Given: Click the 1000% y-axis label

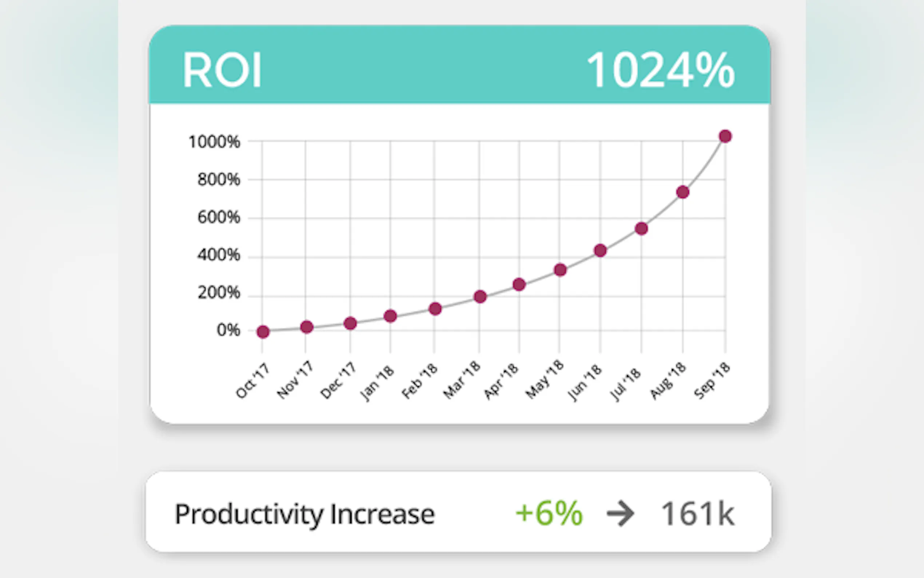Looking at the screenshot, I should (x=214, y=142).
